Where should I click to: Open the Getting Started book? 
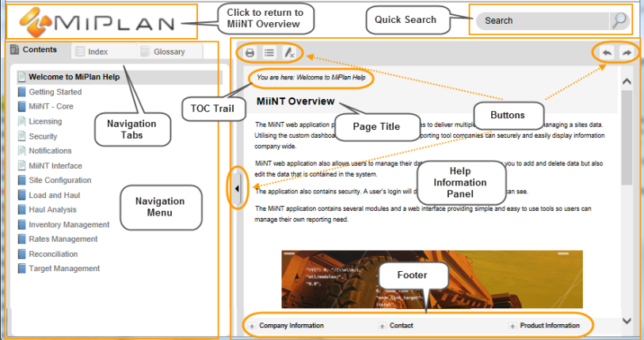(x=55, y=92)
